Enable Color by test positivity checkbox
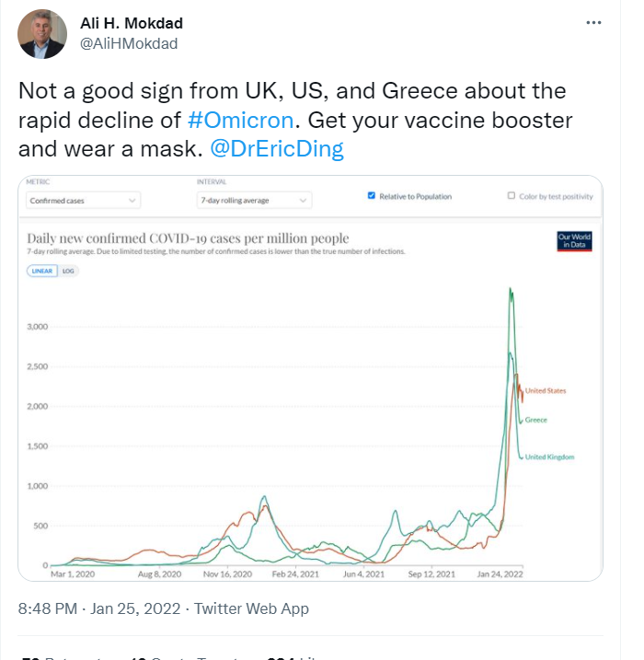644x660 pixels. (x=512, y=196)
